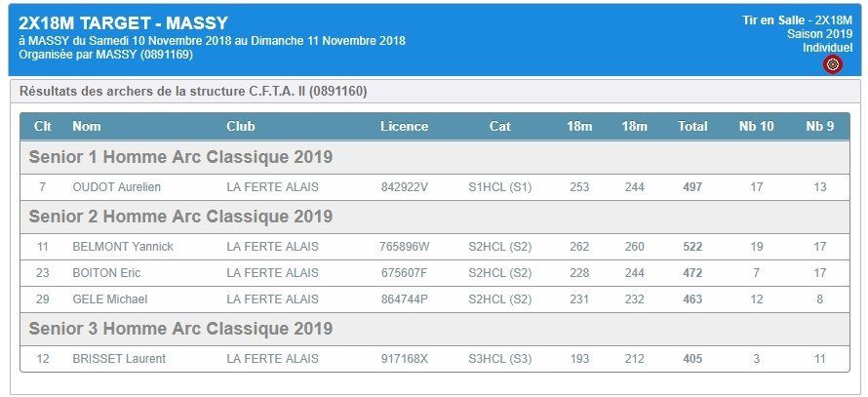Click the Total column header
This screenshot has height=397, width=868.
(x=692, y=126)
